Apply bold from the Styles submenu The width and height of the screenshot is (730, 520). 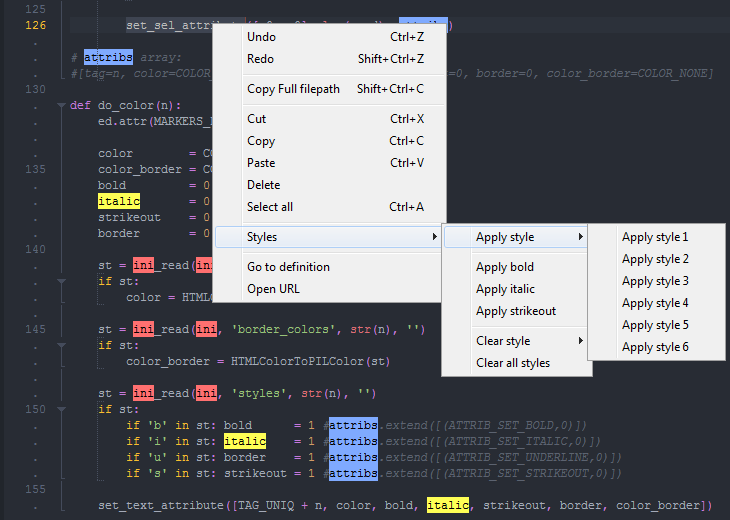[505, 267]
